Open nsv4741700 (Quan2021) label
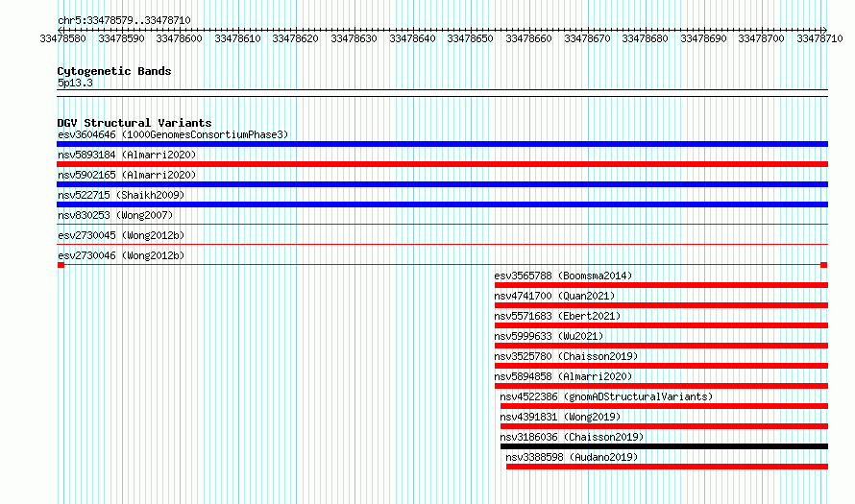Image resolution: width=855 pixels, height=504 pixels. tap(554, 296)
